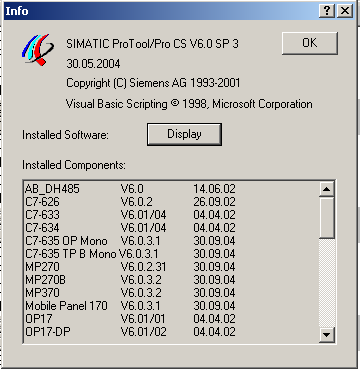
Task: Click the SIMATIC ProTool application logo icon
Action: (x=38, y=50)
